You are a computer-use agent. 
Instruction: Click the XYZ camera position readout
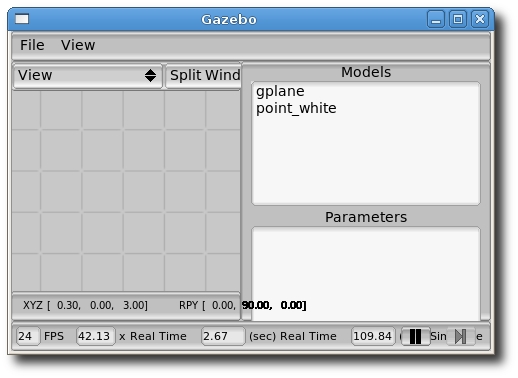point(85,305)
